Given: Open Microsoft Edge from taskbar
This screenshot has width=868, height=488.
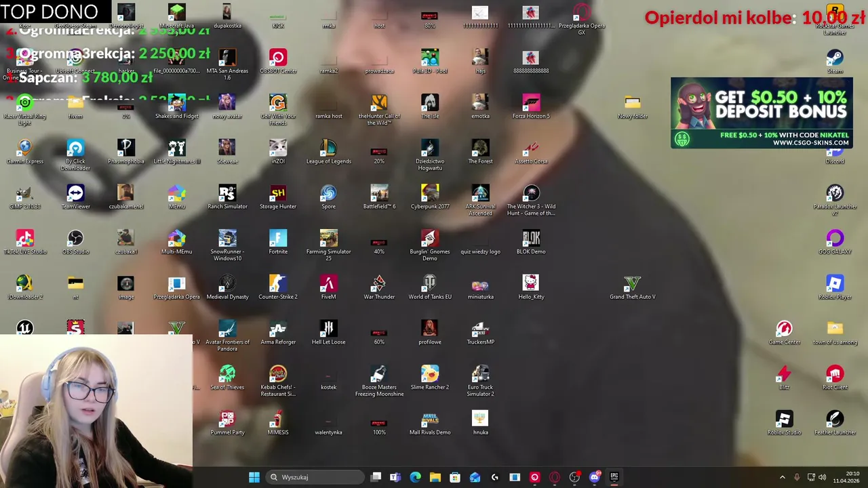Looking at the screenshot, I should coord(415,477).
